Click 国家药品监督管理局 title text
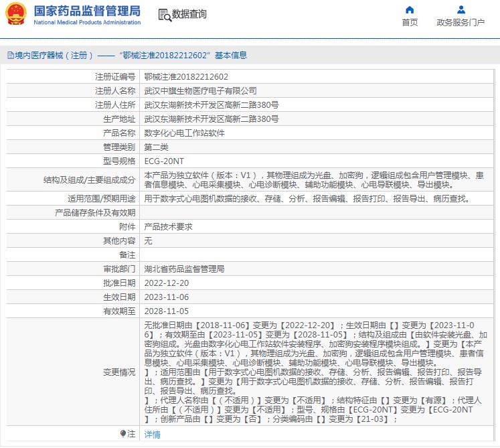 tap(87, 11)
